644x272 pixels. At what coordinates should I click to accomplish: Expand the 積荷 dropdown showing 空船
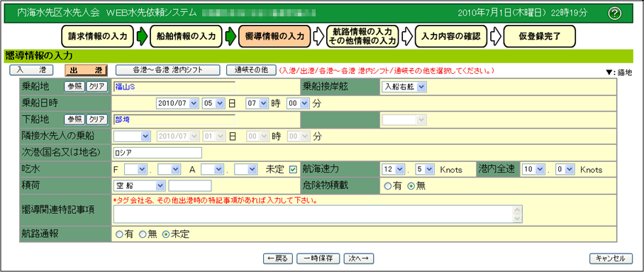pyautogui.click(x=139, y=185)
